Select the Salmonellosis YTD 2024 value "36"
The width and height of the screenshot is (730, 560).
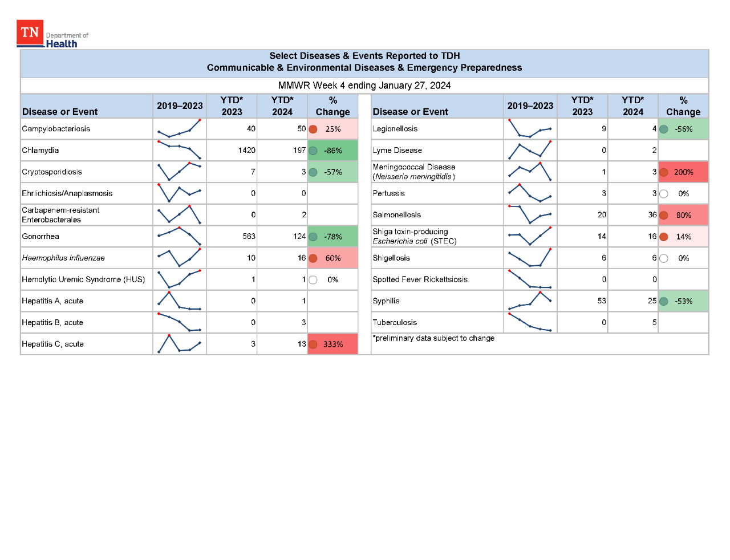[x=652, y=215]
